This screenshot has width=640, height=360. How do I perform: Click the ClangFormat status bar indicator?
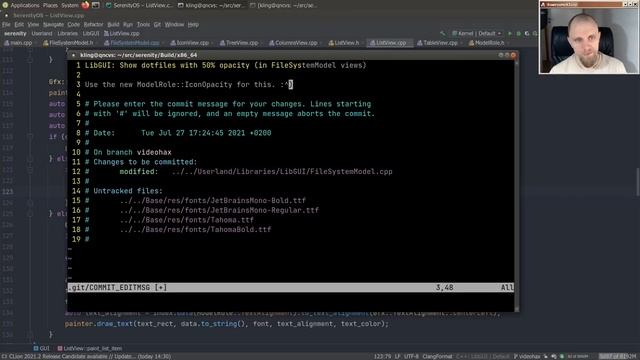coord(437,356)
